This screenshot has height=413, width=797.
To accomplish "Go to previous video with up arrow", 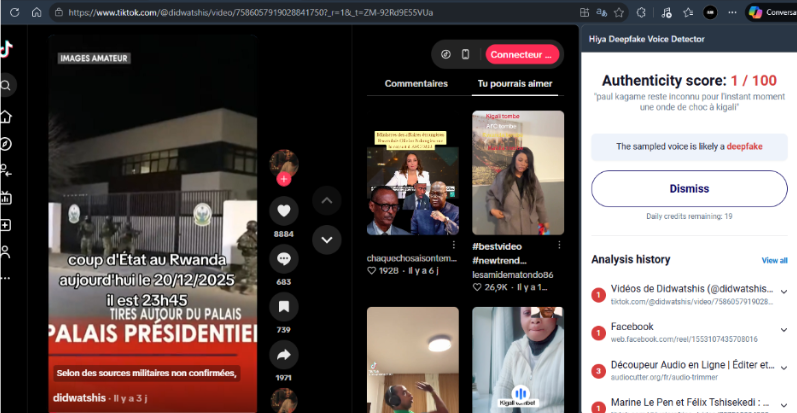I will point(327,201).
